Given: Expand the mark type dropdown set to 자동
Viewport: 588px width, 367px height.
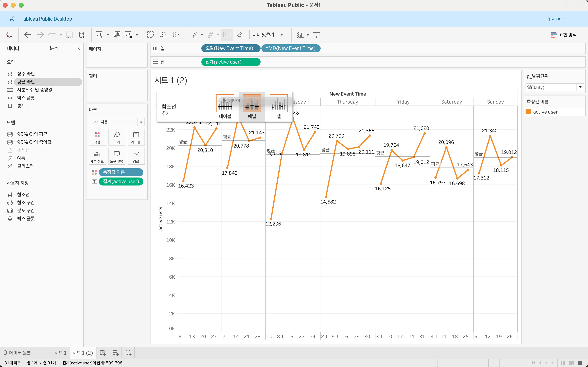Looking at the screenshot, I should click(x=141, y=122).
